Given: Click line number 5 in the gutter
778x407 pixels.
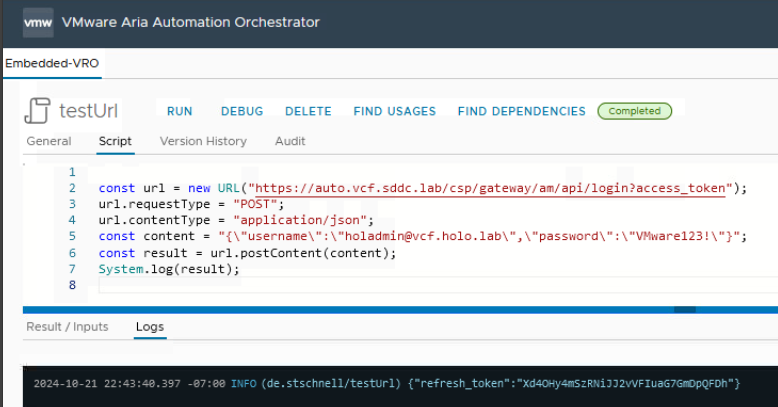Looking at the screenshot, I should [x=72, y=236].
